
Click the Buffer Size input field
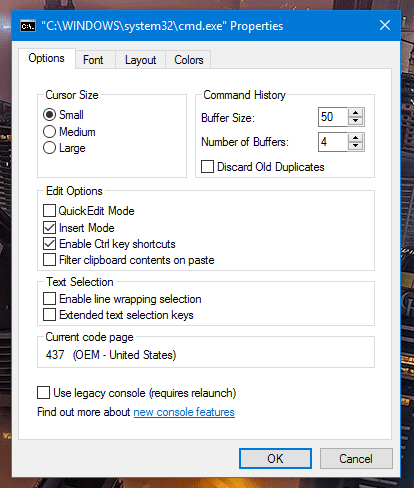click(x=333, y=117)
